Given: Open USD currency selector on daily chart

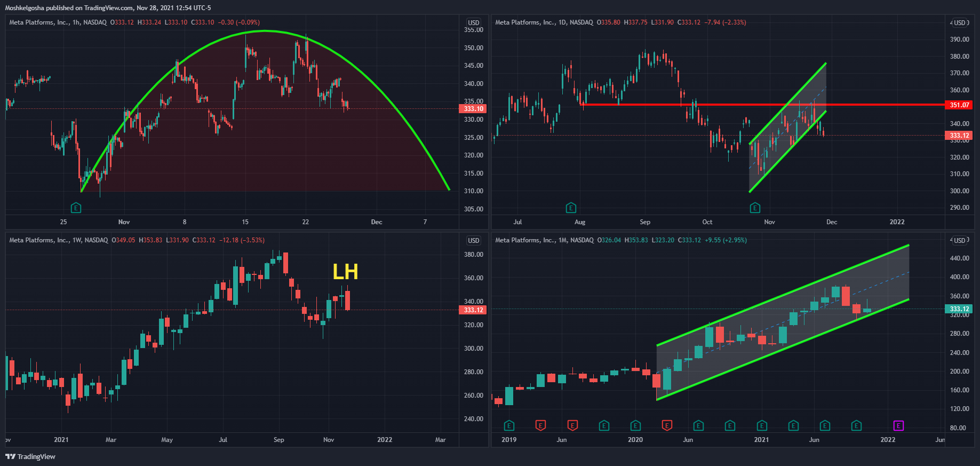Looking at the screenshot, I should point(960,22).
